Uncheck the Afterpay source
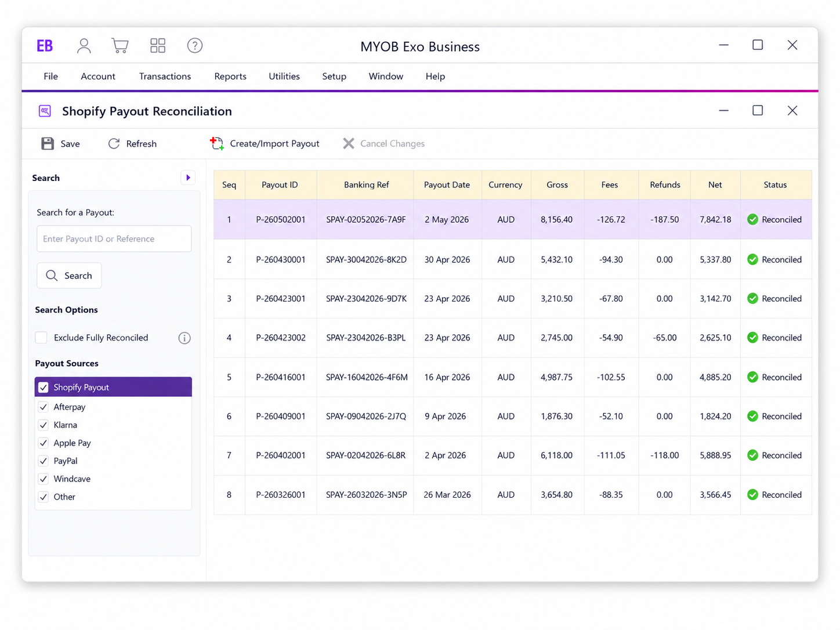This screenshot has height=630, width=840. [44, 407]
